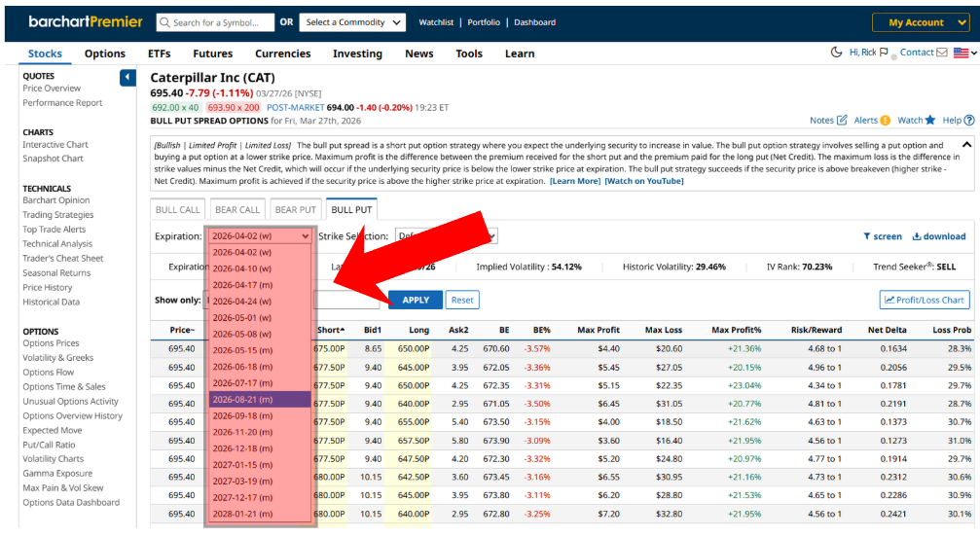Open Interactive Chart in sidebar

[x=55, y=144]
